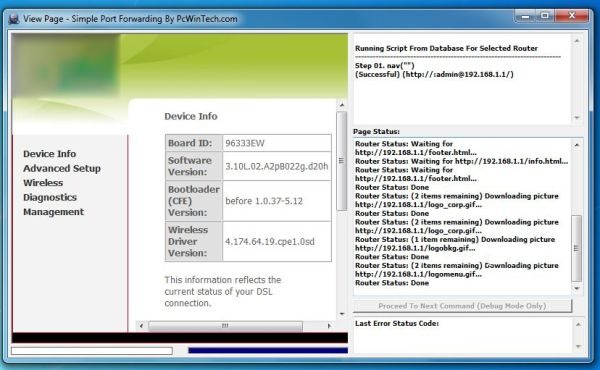The height and width of the screenshot is (370, 600).
Task: Close the View Page window
Action: pos(572,16)
